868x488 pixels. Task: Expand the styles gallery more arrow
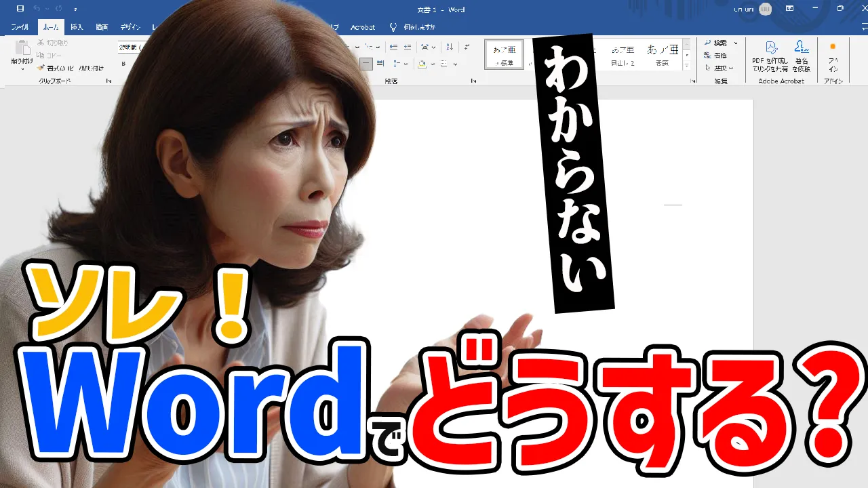686,66
